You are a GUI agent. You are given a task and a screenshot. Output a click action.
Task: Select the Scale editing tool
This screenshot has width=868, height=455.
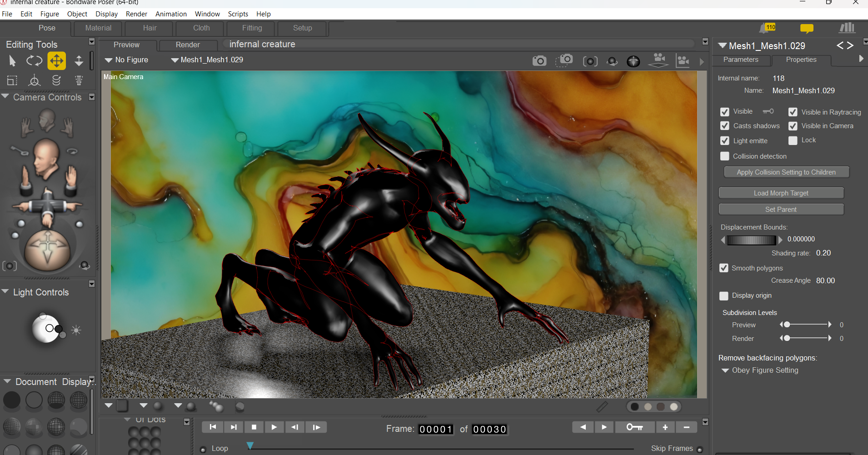tap(12, 81)
